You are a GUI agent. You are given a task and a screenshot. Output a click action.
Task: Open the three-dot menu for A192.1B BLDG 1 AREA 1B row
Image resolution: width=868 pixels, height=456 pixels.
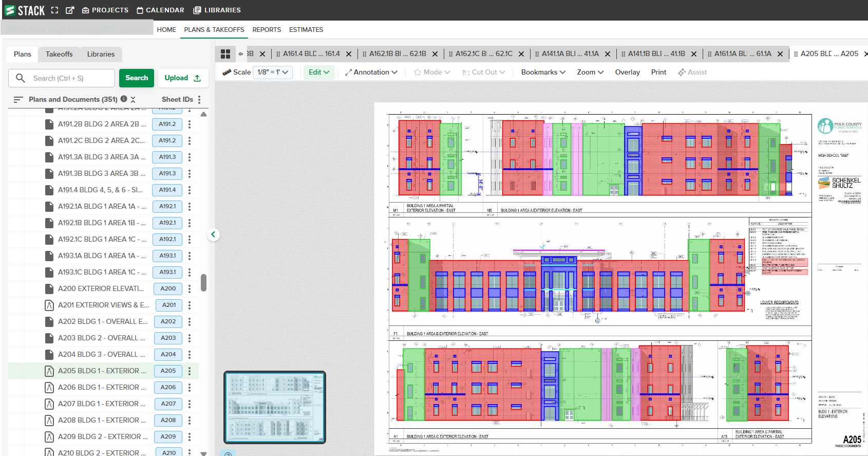pos(190,223)
